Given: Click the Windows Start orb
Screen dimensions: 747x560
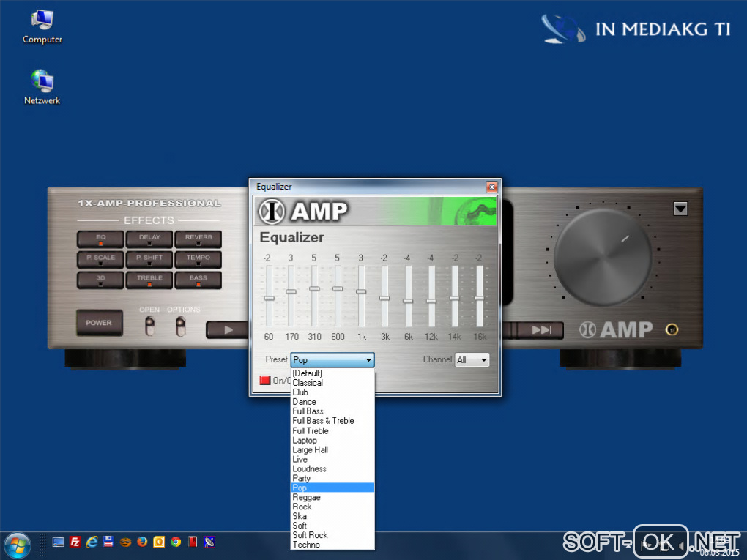Looking at the screenshot, I should pos(17,545).
